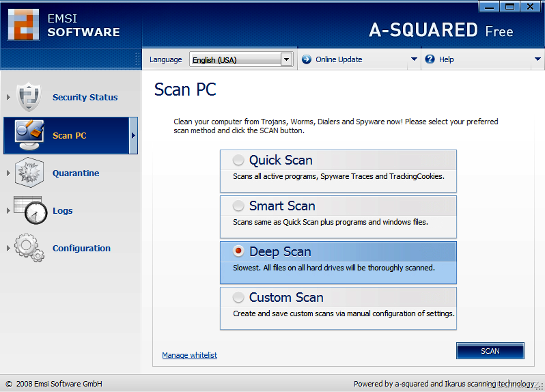Expand the Security Status arrow
This screenshot has height=392, width=545.
(8, 98)
